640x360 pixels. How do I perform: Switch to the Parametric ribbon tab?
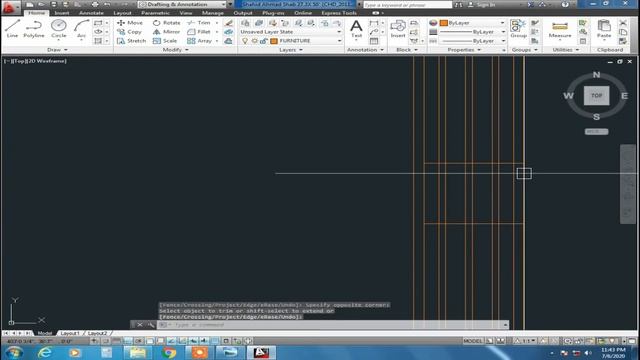[x=156, y=13]
